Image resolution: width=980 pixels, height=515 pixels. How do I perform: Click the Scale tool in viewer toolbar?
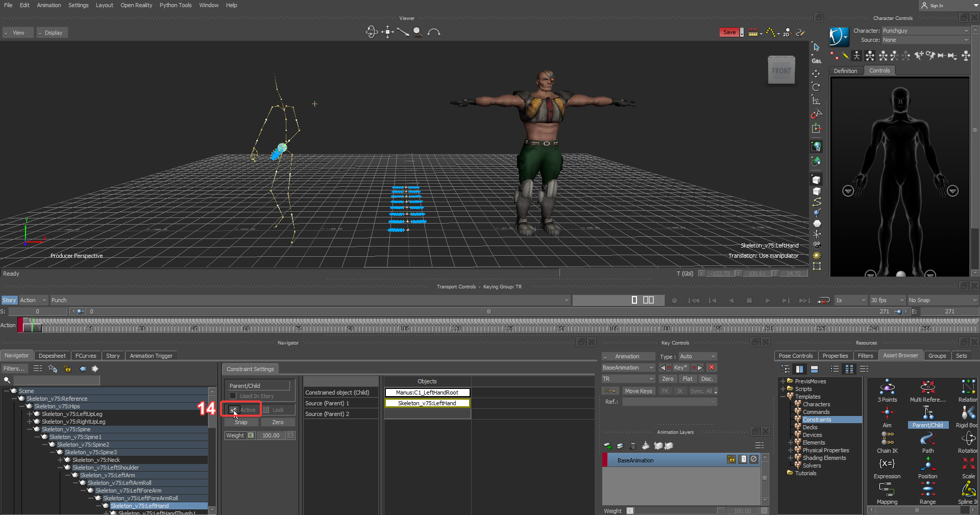coord(816,101)
